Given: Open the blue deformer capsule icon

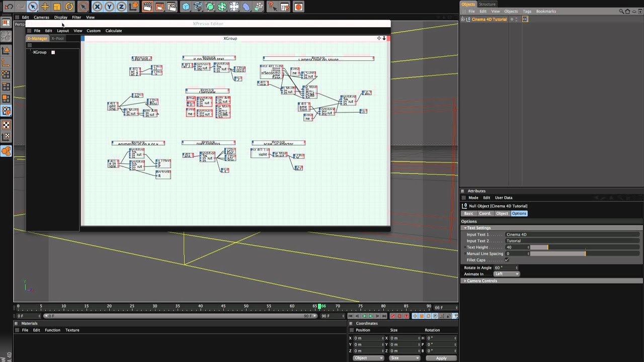Looking at the screenshot, I should click(246, 7).
